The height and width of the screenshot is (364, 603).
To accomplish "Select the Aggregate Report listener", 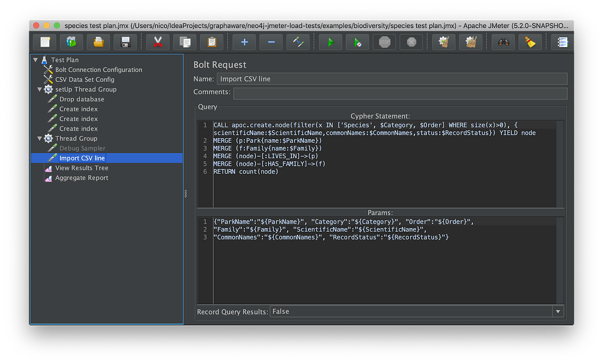I will pos(80,177).
